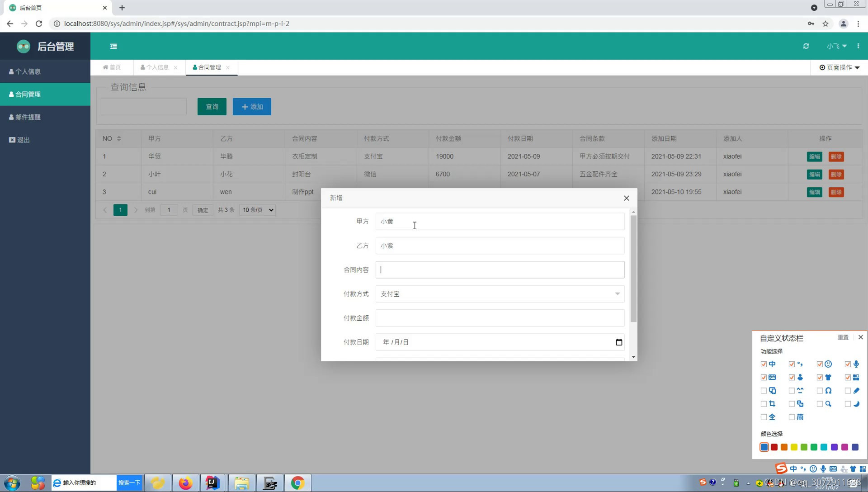This screenshot has height=492, width=868.
Task: Open the Chrome profile avatar icon
Action: (x=843, y=24)
